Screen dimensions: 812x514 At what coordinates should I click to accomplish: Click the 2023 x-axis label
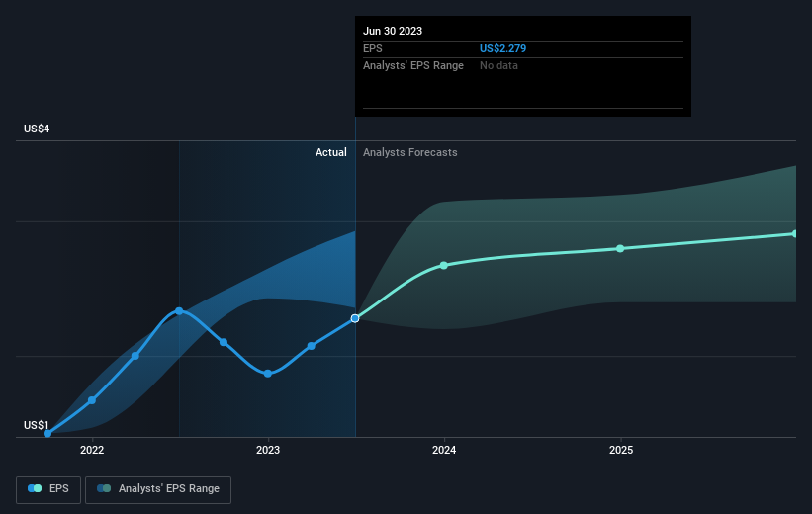coord(268,451)
